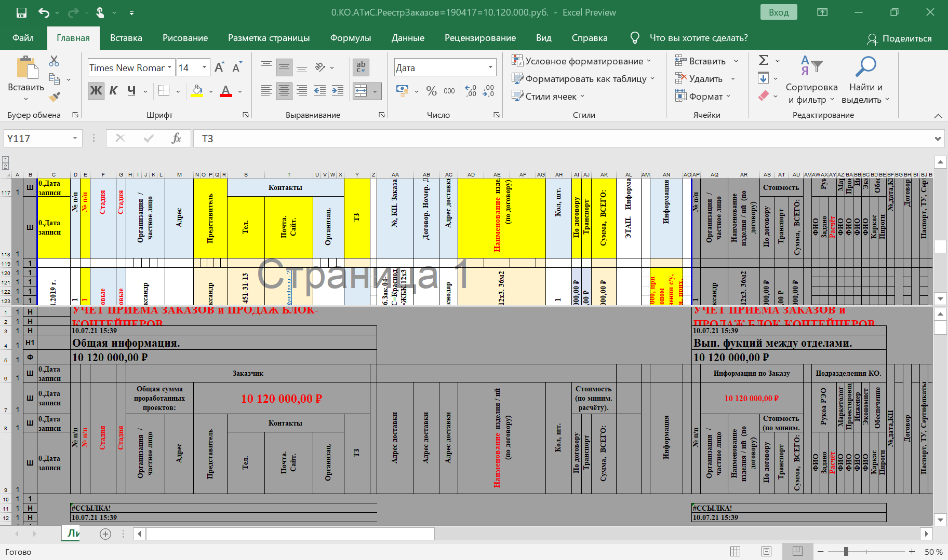Open Sort and Filter tool
The height and width of the screenshot is (560, 948).
tap(811, 79)
